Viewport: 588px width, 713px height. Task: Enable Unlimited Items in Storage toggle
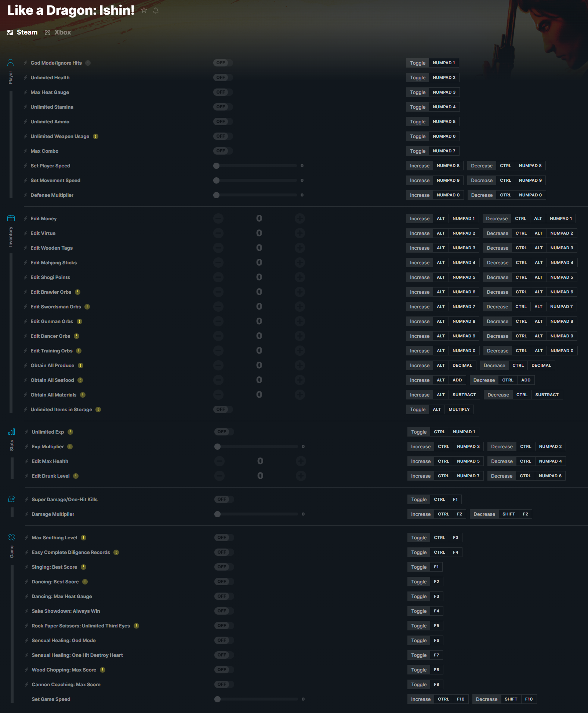click(223, 409)
